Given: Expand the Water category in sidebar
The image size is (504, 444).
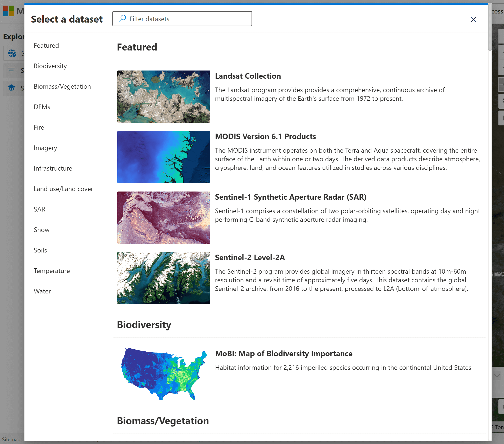Looking at the screenshot, I should click(42, 291).
